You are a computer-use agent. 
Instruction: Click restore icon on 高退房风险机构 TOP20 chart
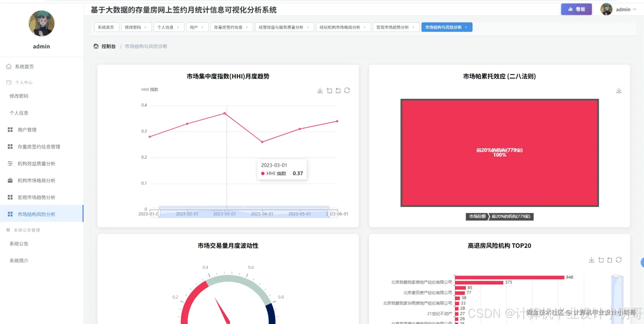coord(619,260)
